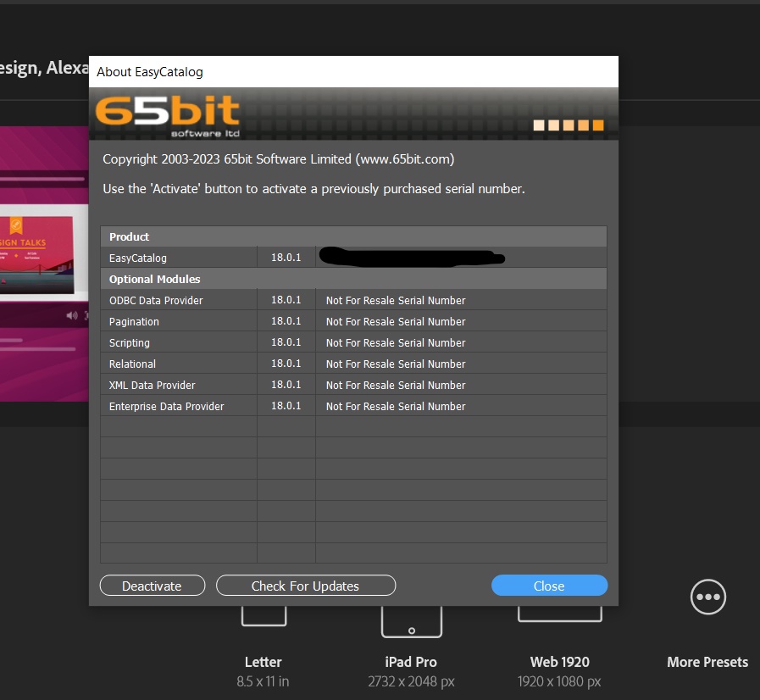This screenshot has width=760, height=700.
Task: Select the XML Data Provider row
Action: (x=178, y=385)
